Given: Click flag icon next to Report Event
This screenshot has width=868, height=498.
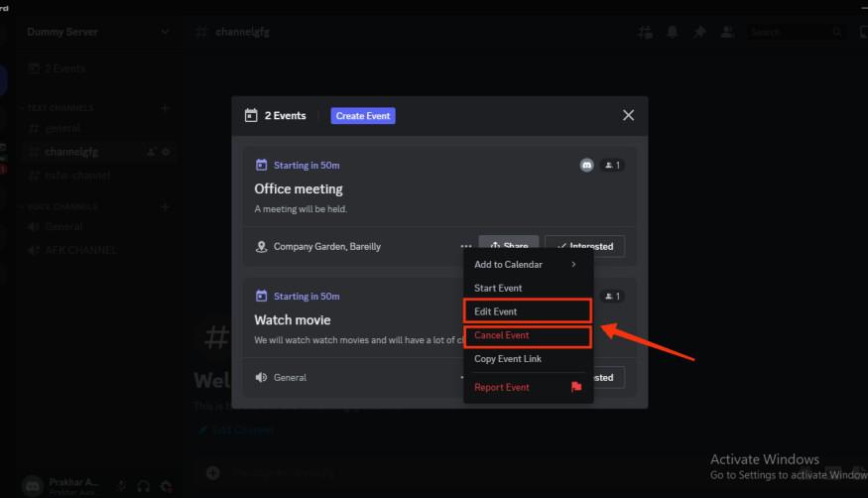Looking at the screenshot, I should (x=576, y=387).
